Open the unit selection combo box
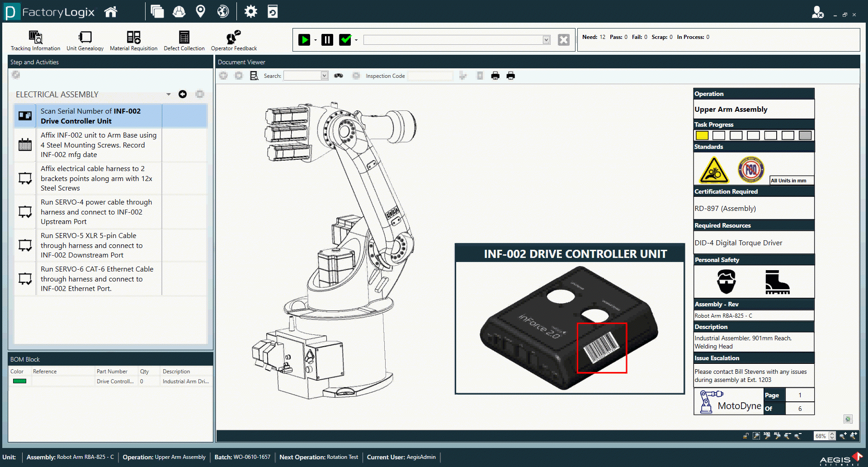 (x=457, y=40)
